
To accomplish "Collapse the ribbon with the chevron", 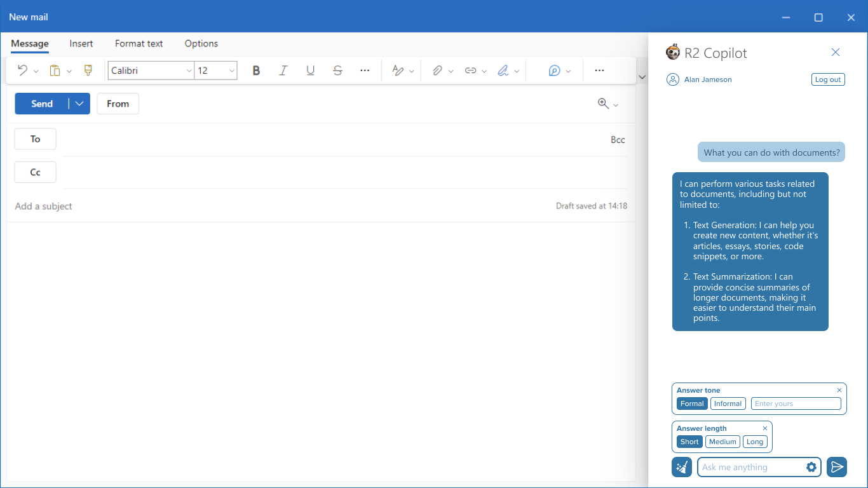I will click(x=642, y=77).
